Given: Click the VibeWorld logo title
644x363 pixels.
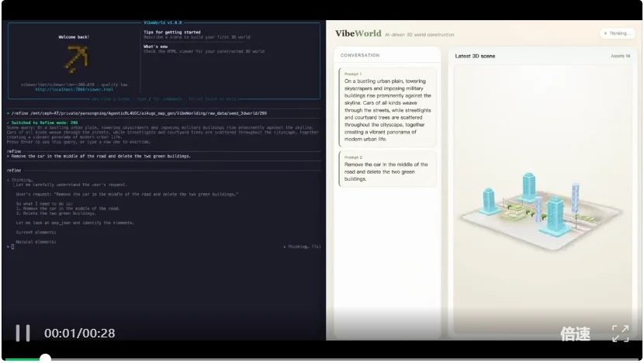Looking at the screenshot, I should point(358,33).
